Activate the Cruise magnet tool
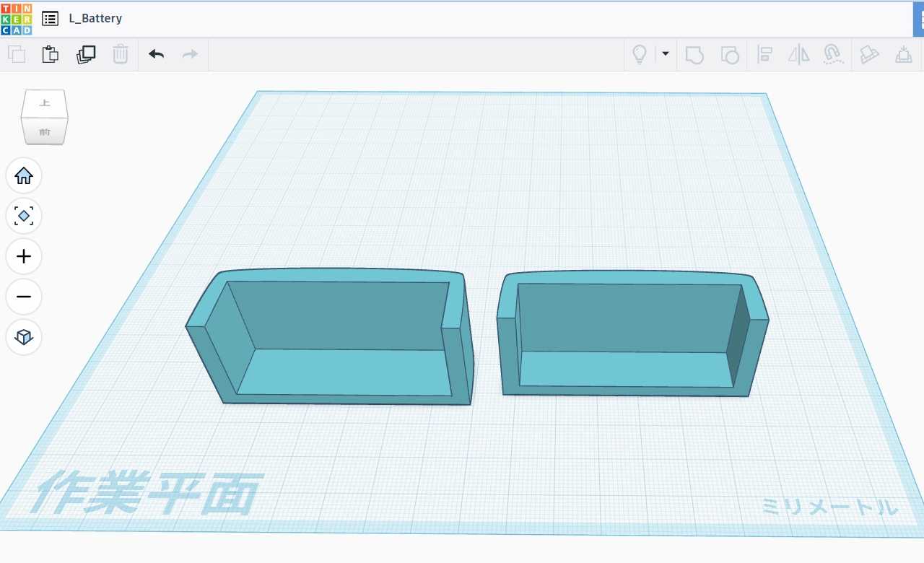 834,55
